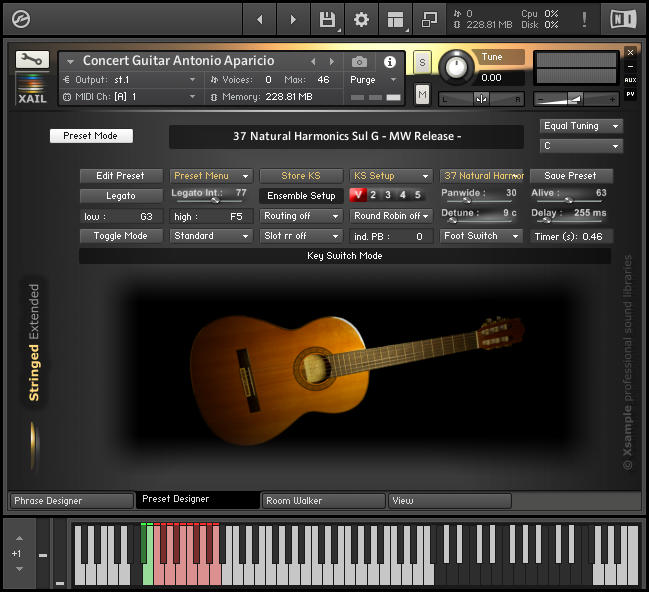Shift keyboard octave down arrow
649x592 pixels.
(19, 569)
